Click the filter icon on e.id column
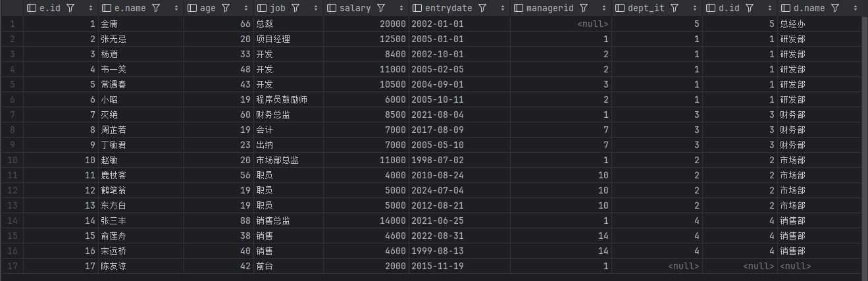This screenshot has width=868, height=281. coord(70,9)
